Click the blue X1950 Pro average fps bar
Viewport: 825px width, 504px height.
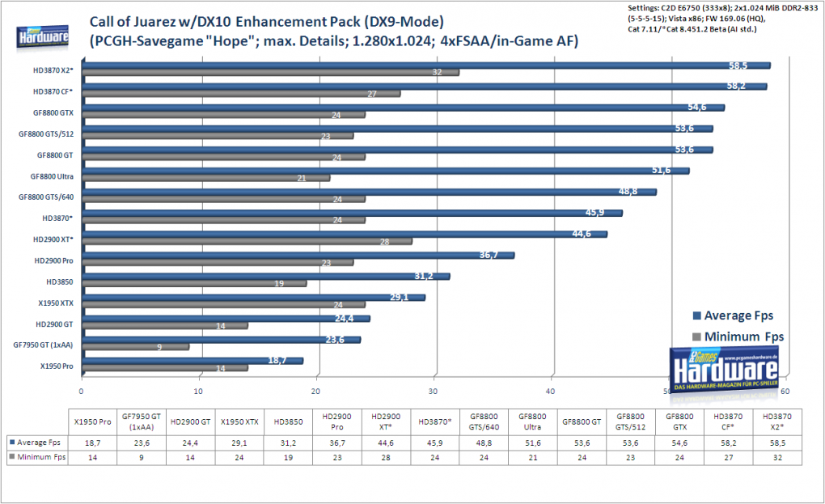[x=192, y=360]
